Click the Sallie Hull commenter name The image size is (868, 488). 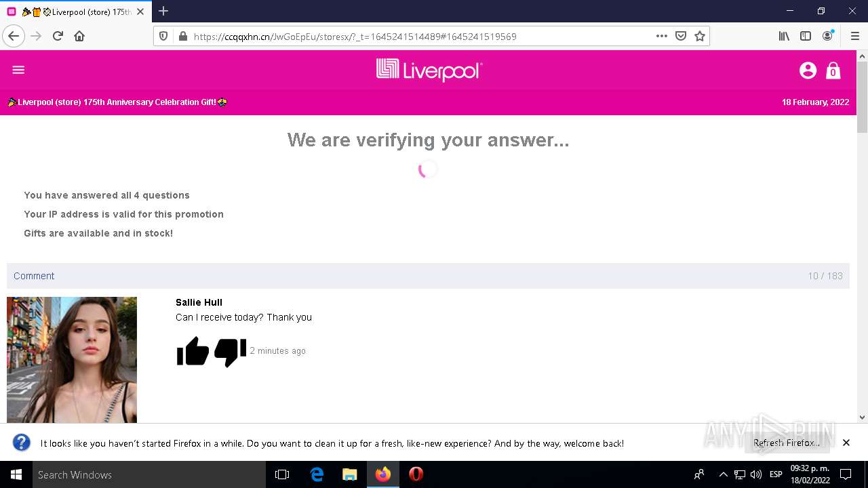(199, 302)
